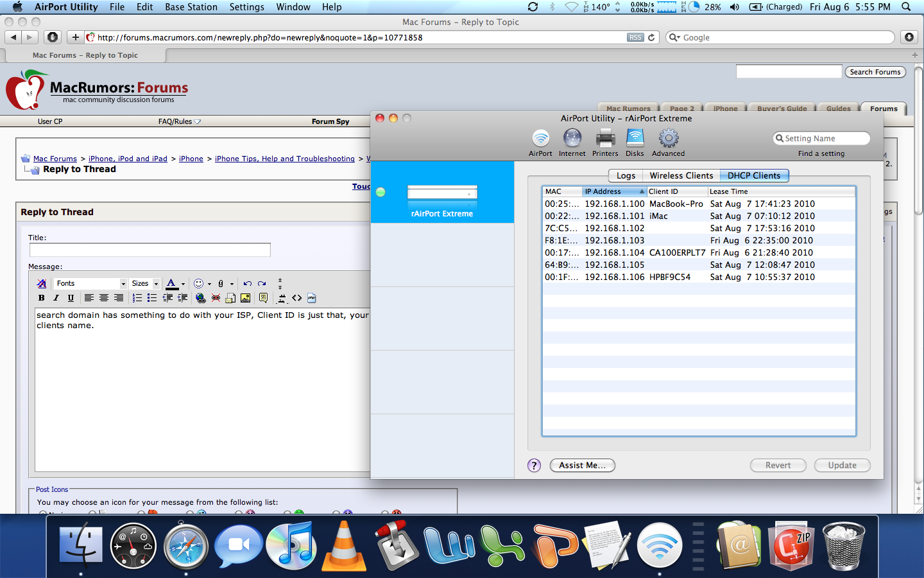Open the AirPort settings pane

pos(540,143)
